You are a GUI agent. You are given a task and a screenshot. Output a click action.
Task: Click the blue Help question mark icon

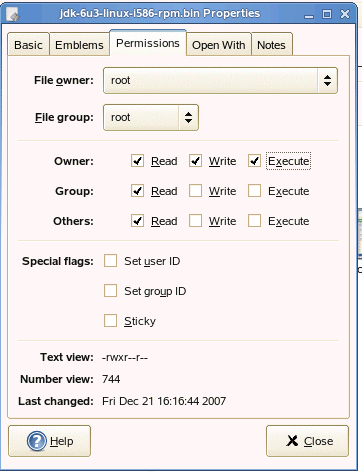coord(36,441)
